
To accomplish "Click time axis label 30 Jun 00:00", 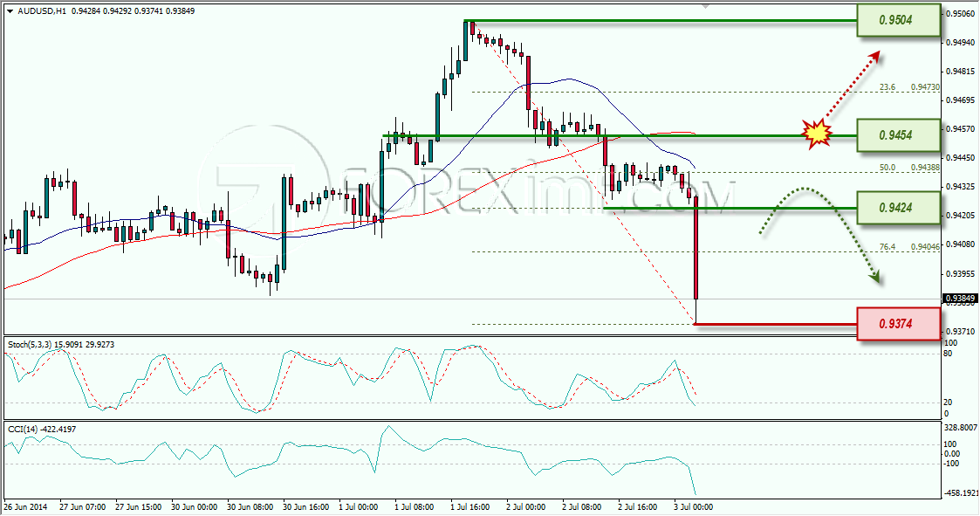I will pos(195,506).
